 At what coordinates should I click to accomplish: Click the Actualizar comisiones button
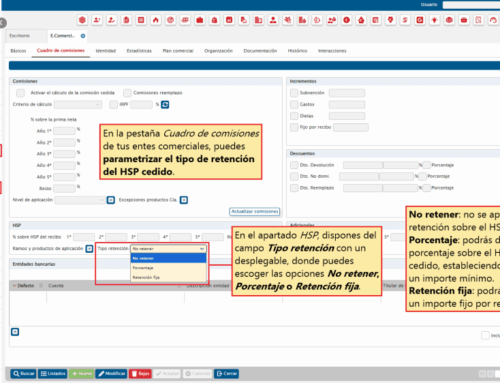(x=255, y=212)
